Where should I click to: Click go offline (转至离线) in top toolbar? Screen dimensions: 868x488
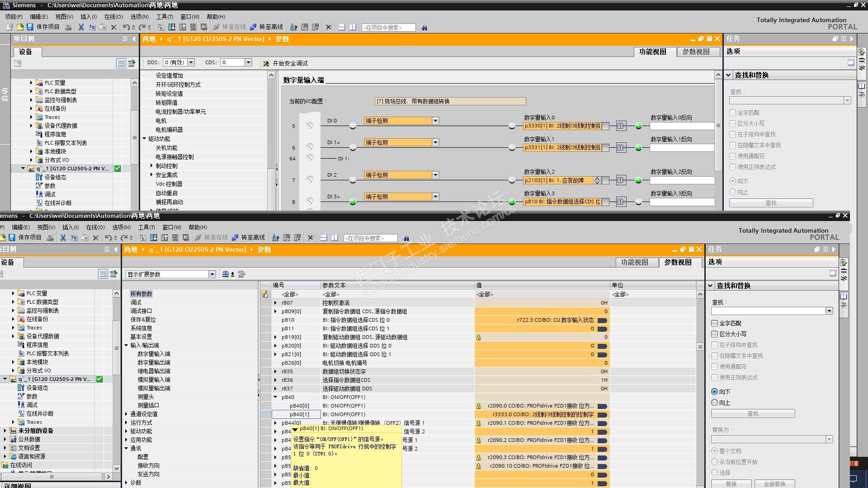(266, 27)
